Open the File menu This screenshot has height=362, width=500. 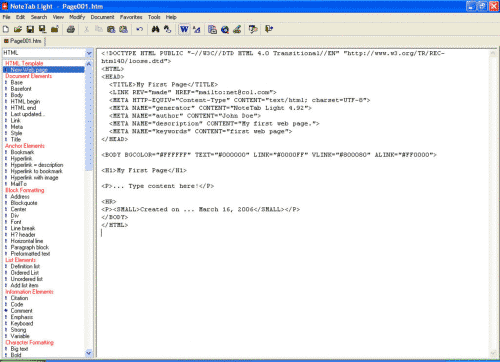coord(6,17)
